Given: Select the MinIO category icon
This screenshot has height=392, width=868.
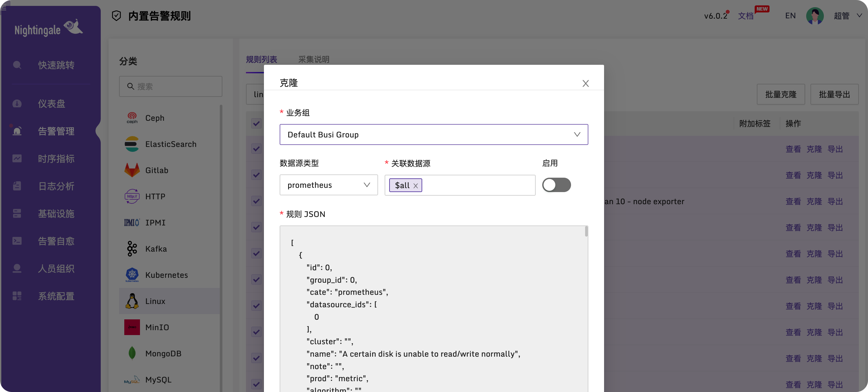Looking at the screenshot, I should [x=132, y=327].
